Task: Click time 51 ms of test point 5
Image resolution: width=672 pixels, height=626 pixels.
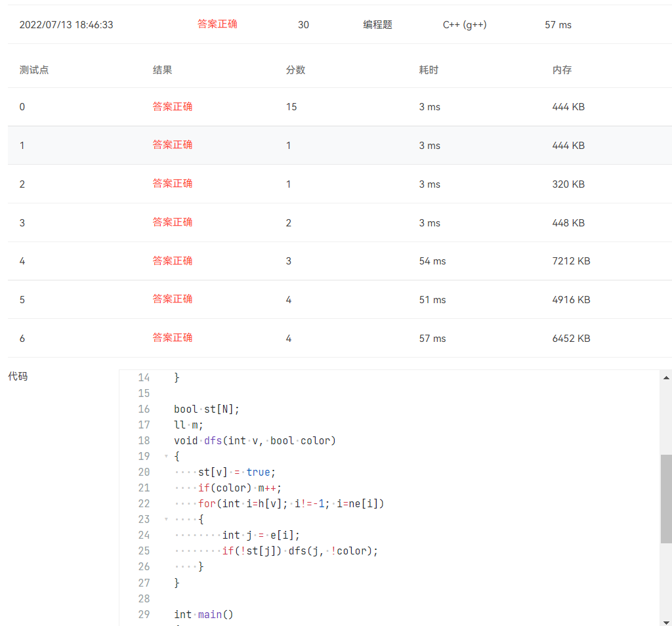Action: [x=432, y=299]
